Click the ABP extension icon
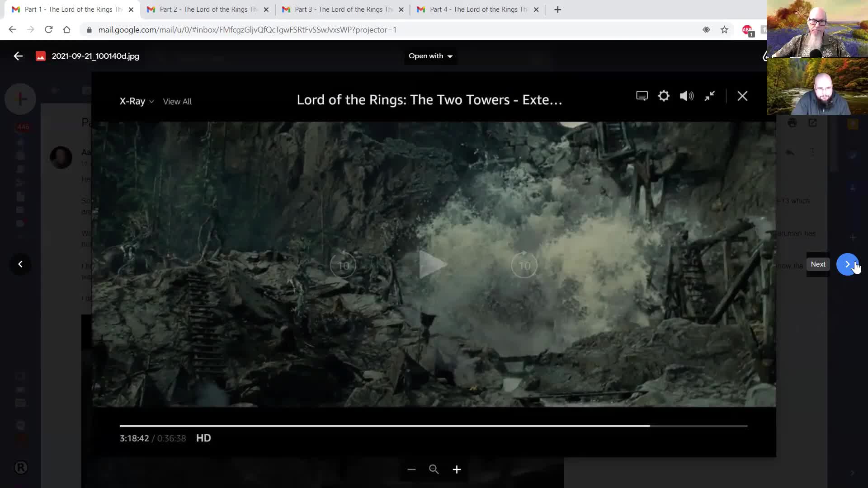The width and height of the screenshot is (868, 488). (747, 30)
